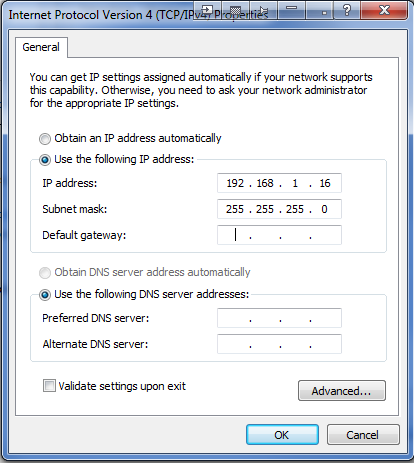The image size is (414, 463).
Task: Click the horizontal bar title bar button
Action: point(291,11)
